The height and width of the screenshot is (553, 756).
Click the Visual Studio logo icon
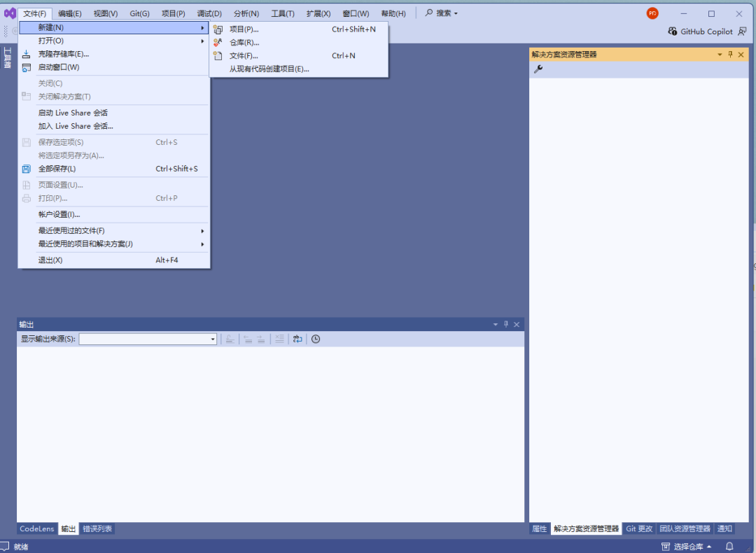10,13
